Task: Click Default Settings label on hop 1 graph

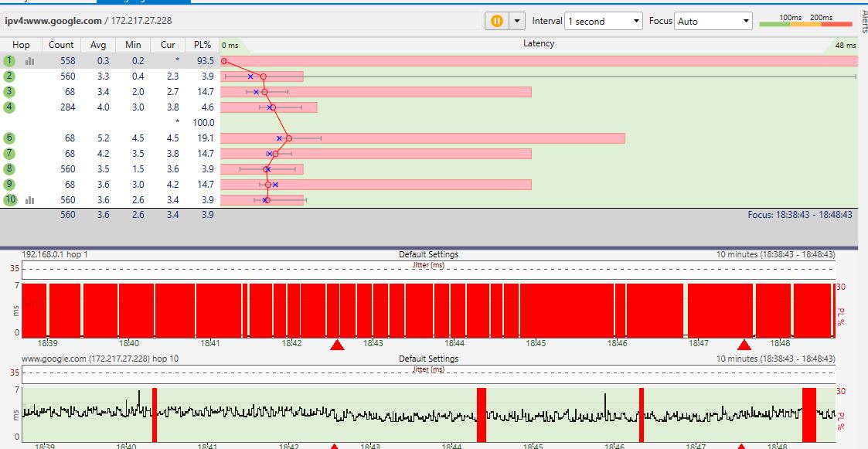Action: tap(428, 254)
